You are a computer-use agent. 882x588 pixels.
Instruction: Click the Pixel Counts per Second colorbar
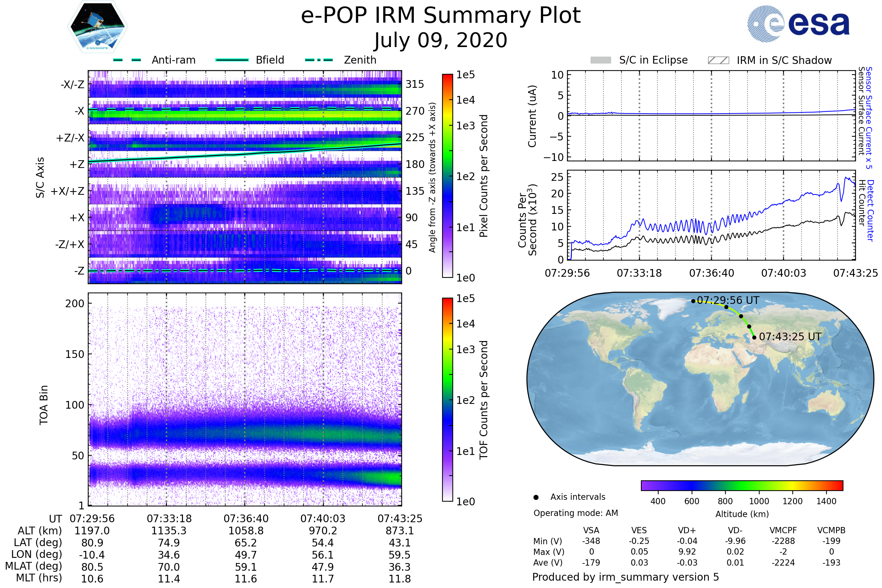(x=447, y=176)
